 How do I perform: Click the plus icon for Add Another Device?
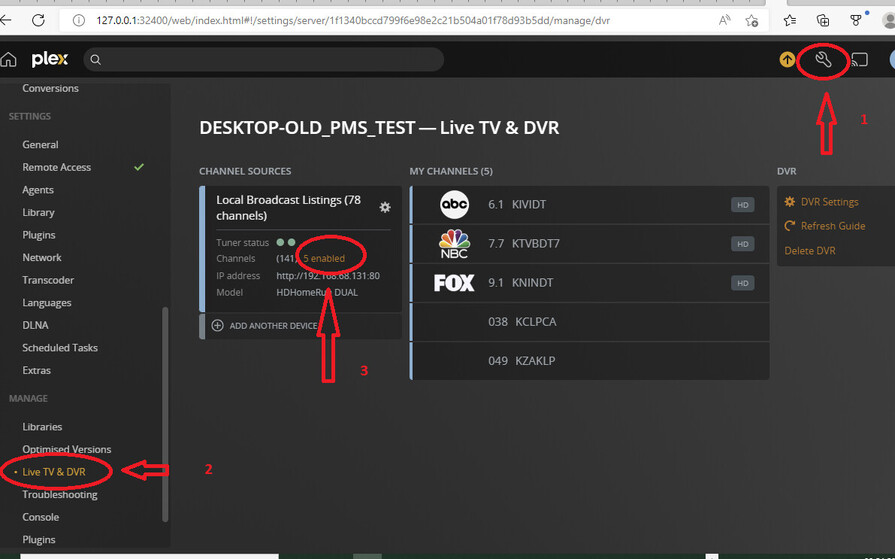point(217,325)
